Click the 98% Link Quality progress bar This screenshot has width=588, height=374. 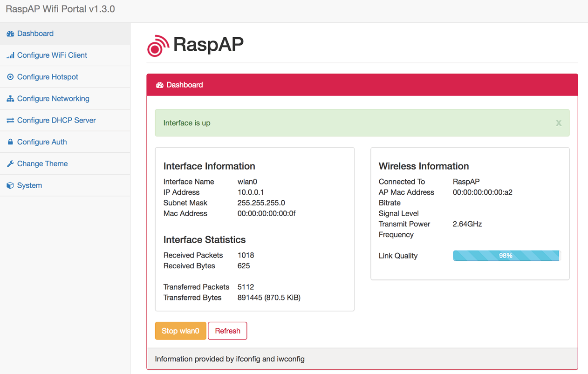pyautogui.click(x=506, y=255)
